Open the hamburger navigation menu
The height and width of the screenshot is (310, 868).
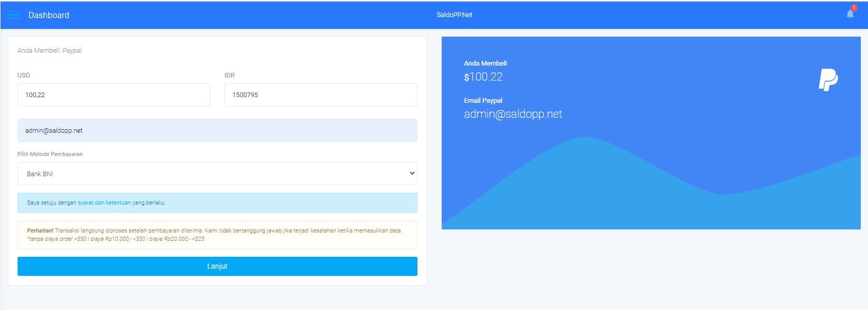(14, 15)
